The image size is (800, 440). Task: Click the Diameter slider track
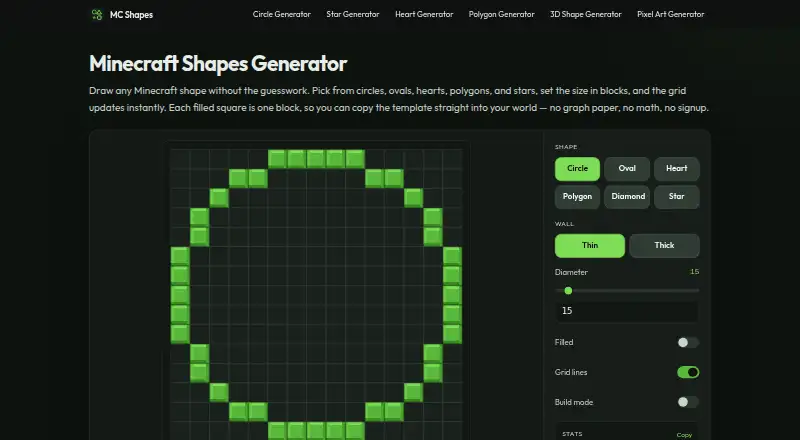pos(627,290)
